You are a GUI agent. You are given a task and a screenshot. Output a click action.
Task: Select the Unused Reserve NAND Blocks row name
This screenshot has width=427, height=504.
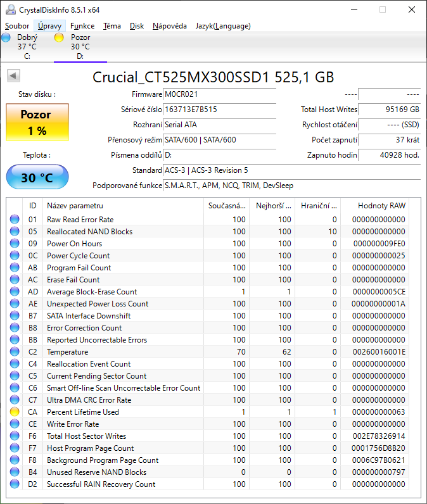pyautogui.click(x=96, y=472)
